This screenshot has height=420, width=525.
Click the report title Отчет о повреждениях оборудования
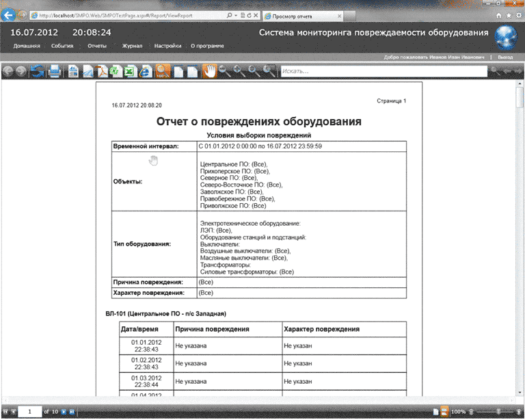tap(259, 121)
